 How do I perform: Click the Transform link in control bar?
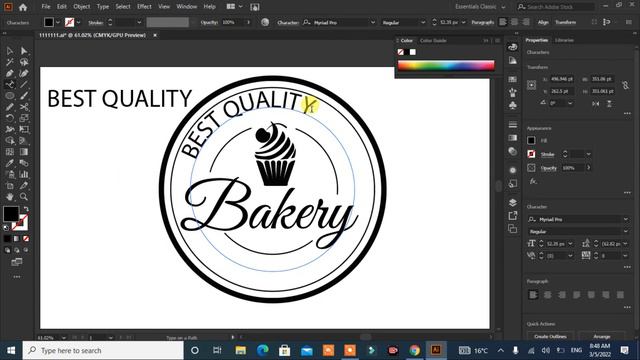[x=565, y=22]
